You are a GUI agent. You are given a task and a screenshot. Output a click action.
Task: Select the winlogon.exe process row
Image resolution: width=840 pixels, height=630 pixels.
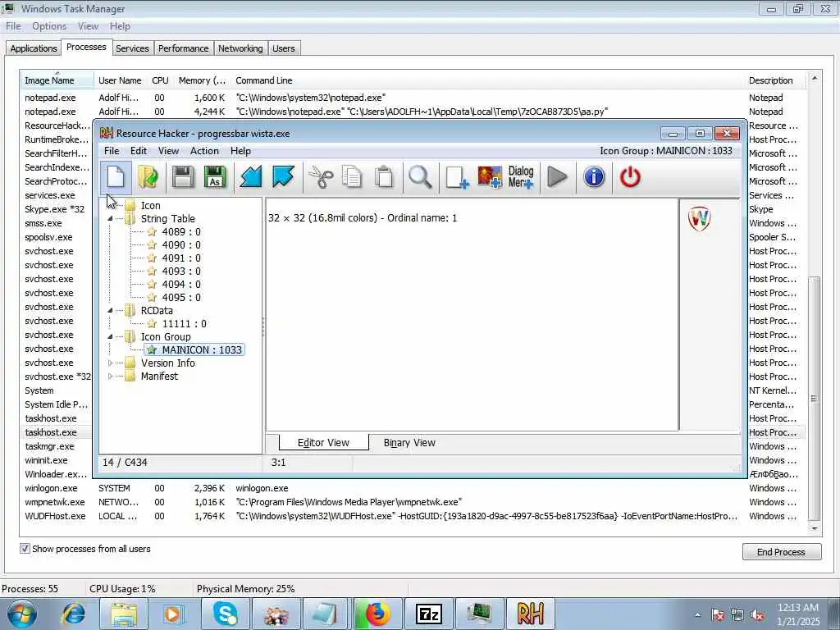413,489
